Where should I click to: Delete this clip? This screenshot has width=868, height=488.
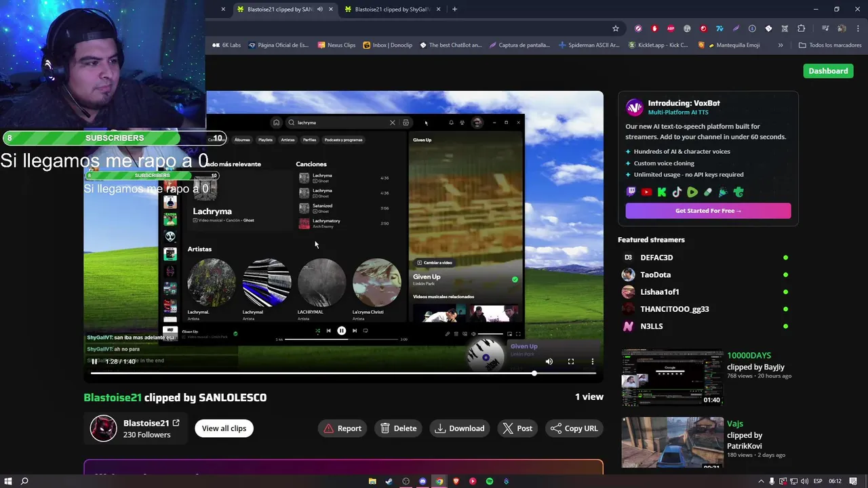tap(399, 428)
